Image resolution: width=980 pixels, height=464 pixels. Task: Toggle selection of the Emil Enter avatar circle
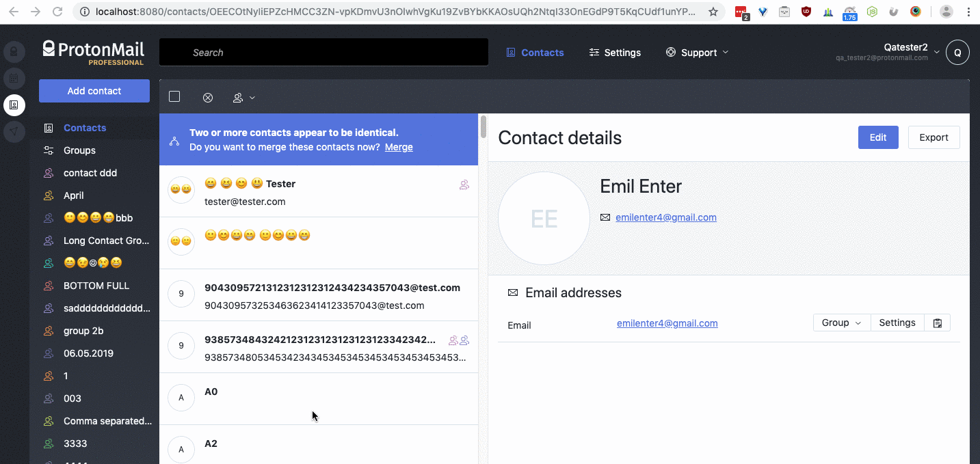pyautogui.click(x=544, y=217)
